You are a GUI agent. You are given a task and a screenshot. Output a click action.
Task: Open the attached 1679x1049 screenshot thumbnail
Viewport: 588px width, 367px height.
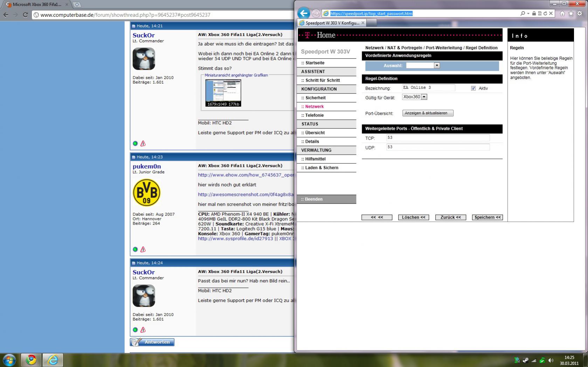tap(223, 93)
